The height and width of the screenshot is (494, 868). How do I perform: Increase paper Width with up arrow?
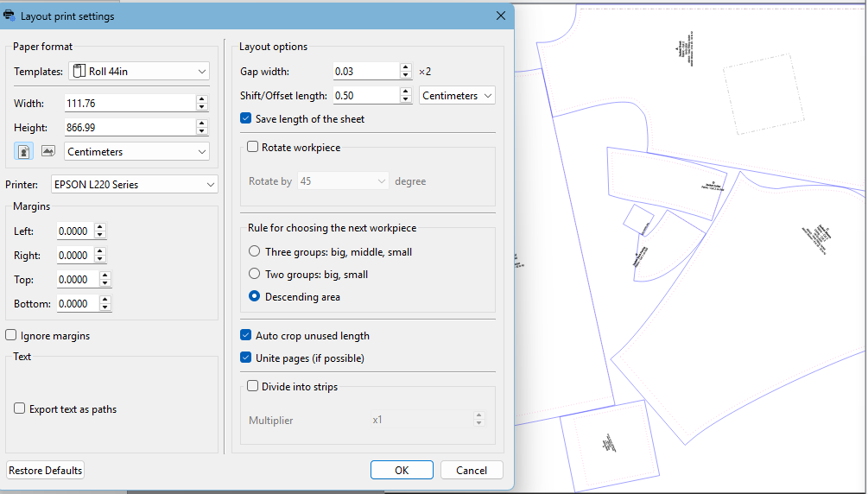tap(202, 99)
